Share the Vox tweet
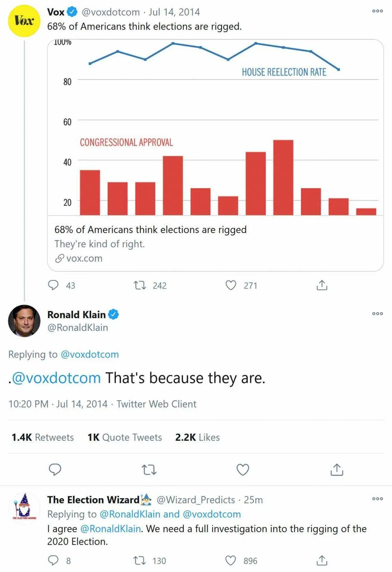This screenshot has width=392, height=572. point(322,285)
